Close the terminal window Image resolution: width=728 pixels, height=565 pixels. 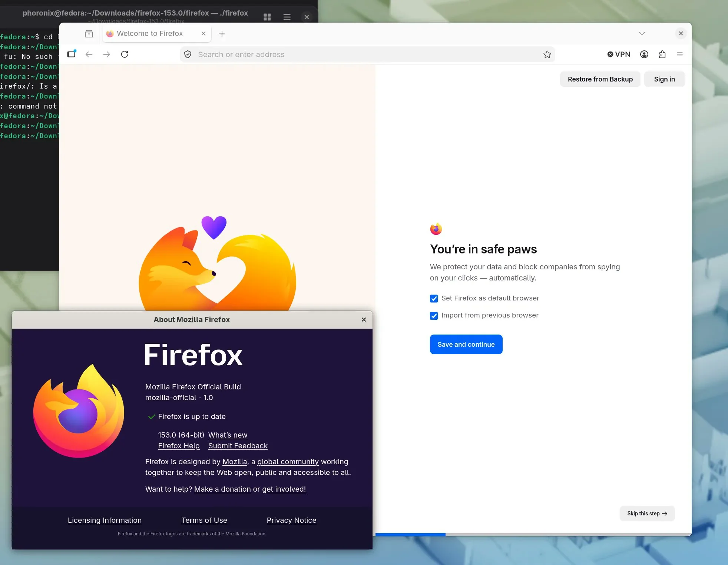[x=307, y=17]
